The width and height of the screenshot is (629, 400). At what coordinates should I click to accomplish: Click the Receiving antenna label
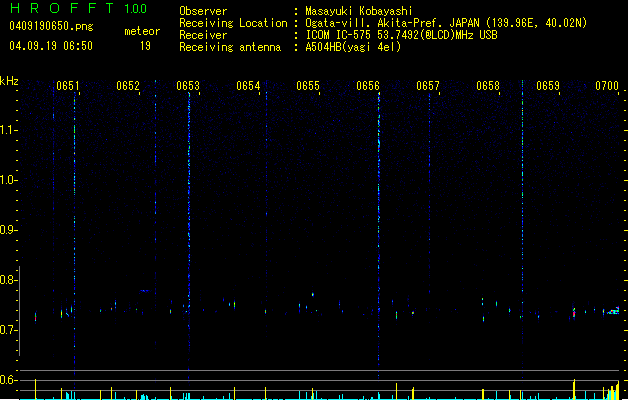pyautogui.click(x=230, y=47)
